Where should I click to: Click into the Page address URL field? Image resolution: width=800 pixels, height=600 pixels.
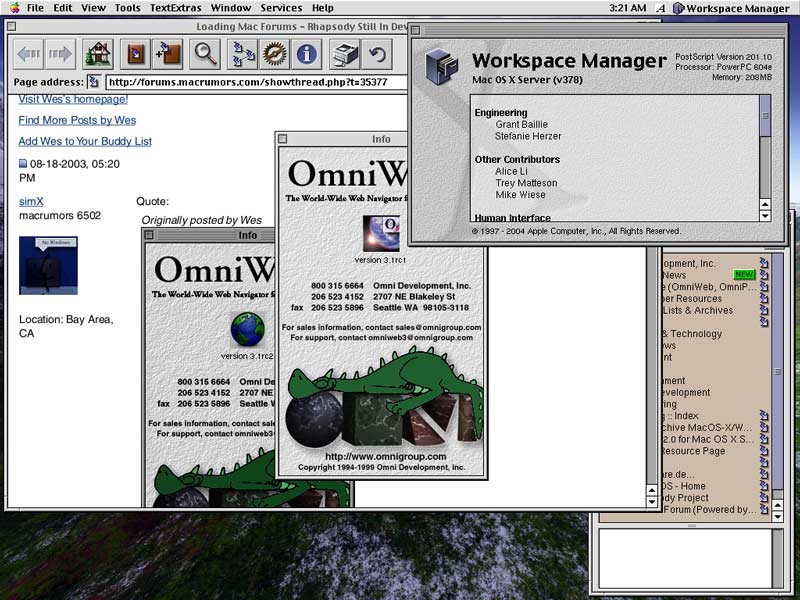pos(257,82)
